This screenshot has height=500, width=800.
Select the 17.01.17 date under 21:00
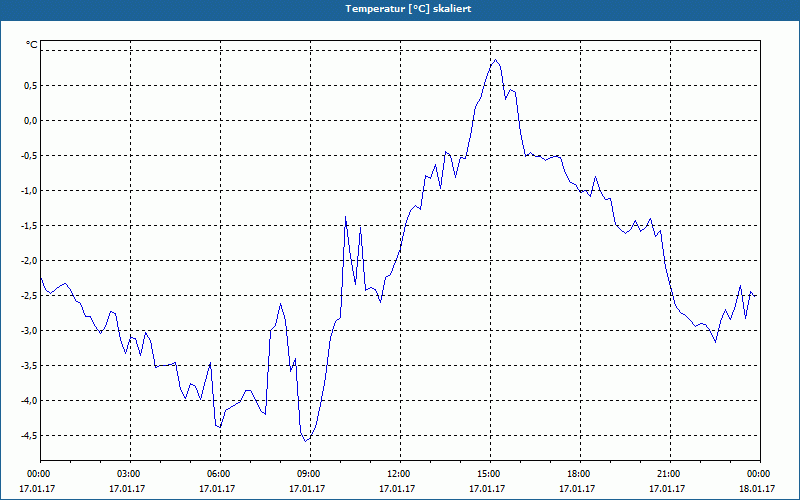pos(667,489)
